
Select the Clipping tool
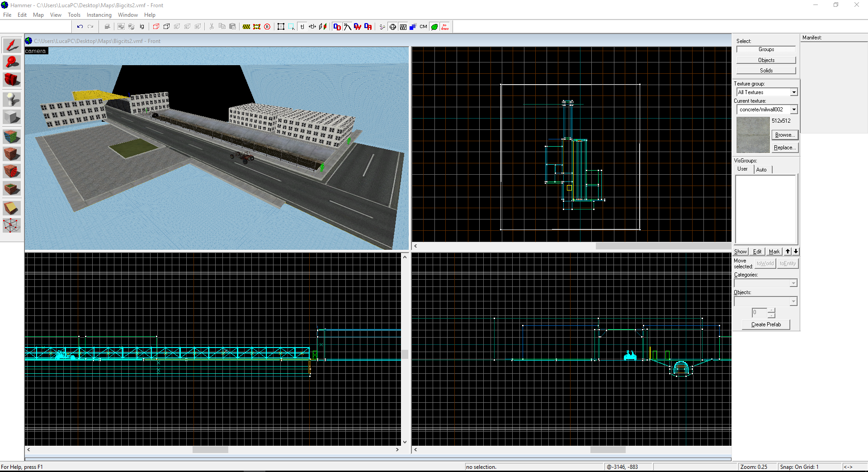coord(12,208)
